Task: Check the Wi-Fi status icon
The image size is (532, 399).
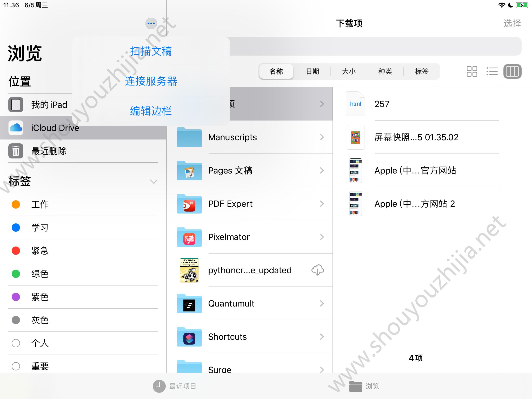Action: (x=502, y=5)
